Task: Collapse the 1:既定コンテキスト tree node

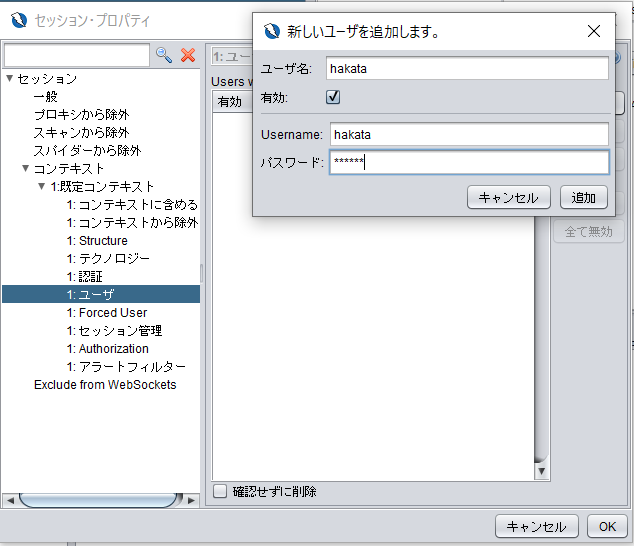Action: tap(42, 186)
